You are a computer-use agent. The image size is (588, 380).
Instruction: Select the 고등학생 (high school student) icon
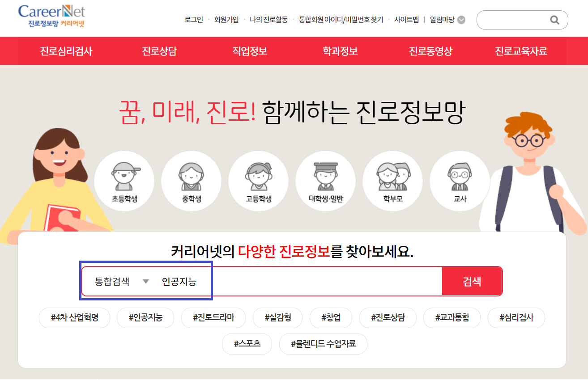point(258,181)
